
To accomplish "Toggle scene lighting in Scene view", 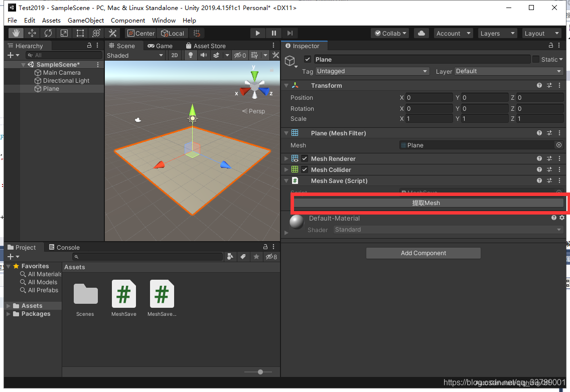I will pos(191,55).
